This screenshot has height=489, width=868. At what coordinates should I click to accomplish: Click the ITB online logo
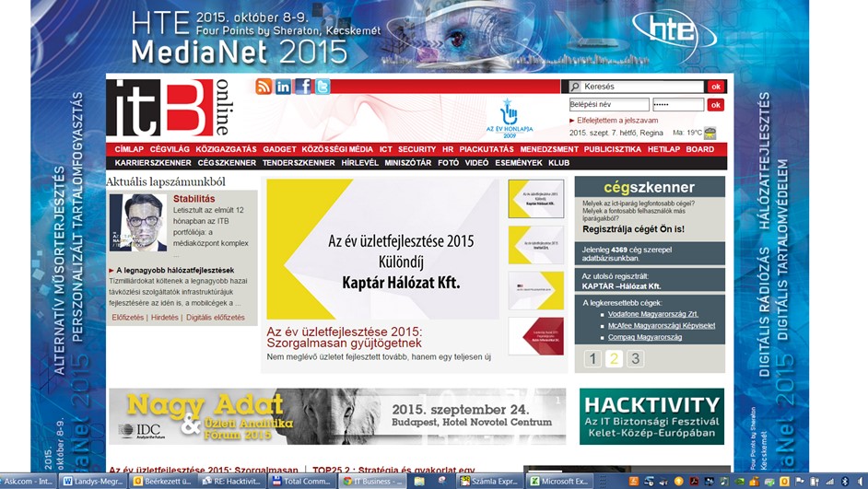tap(169, 108)
